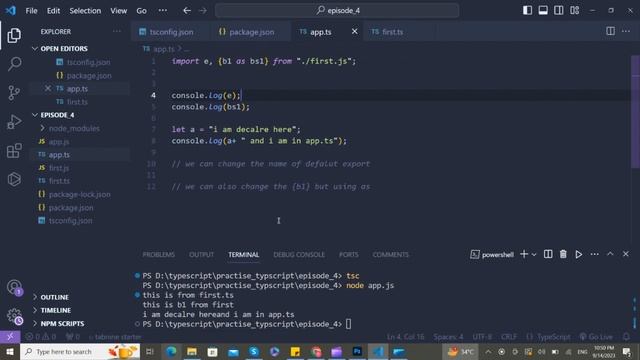Open Explorer views and more actions

point(117,31)
